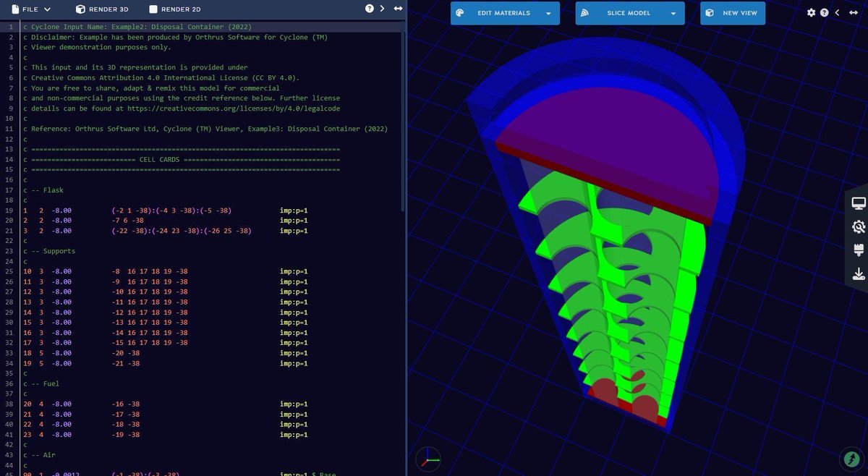
Task: Click the file page icon
Action: 14,9
